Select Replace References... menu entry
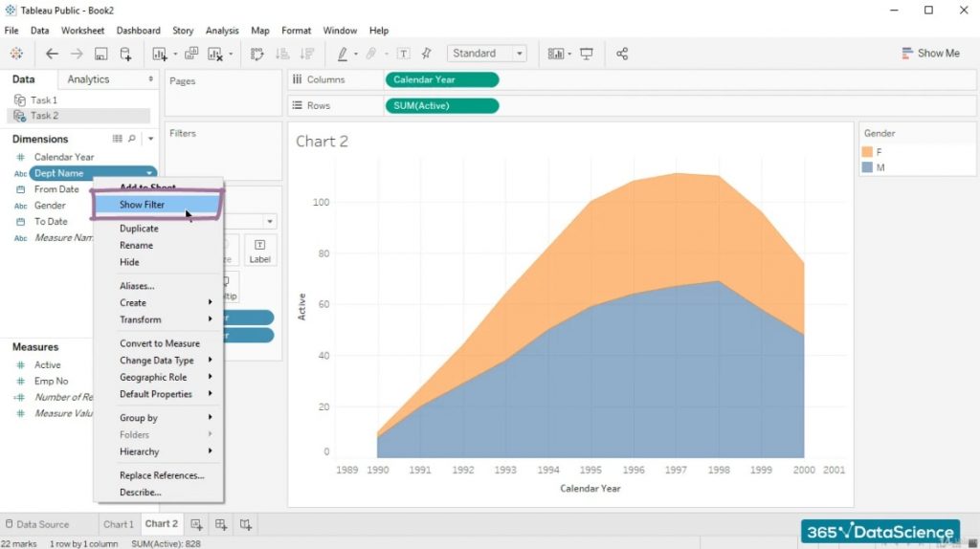The image size is (980, 549). [162, 475]
